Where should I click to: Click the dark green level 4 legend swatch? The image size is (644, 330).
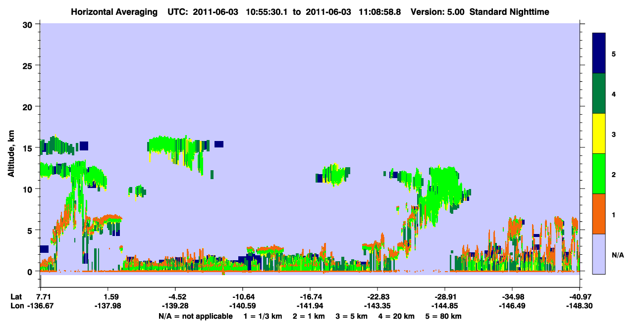(599, 94)
